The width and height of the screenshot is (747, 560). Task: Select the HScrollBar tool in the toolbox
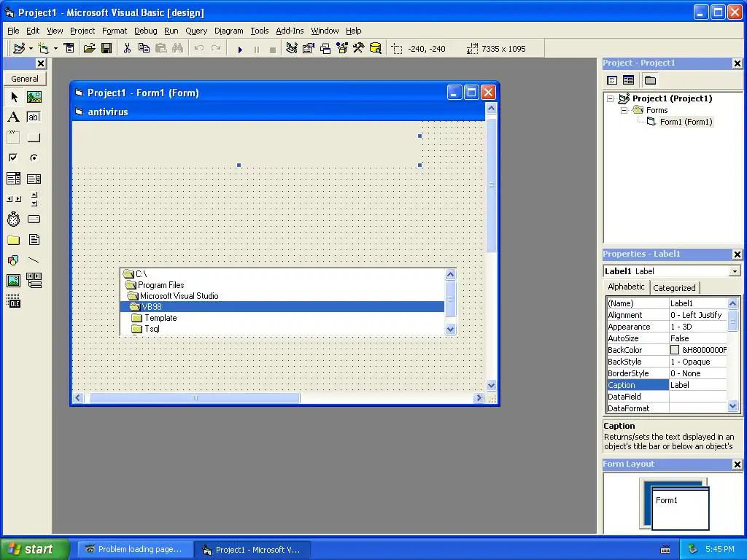[14, 199]
